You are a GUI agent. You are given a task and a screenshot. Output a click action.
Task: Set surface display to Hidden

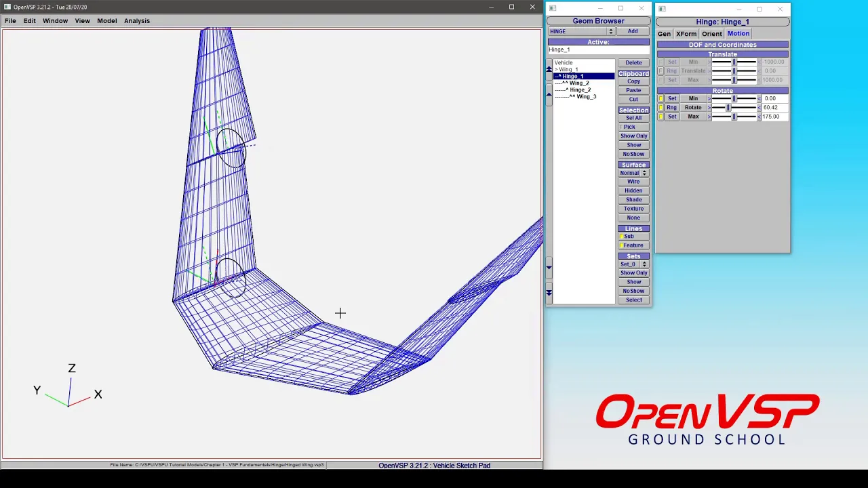[x=633, y=190]
